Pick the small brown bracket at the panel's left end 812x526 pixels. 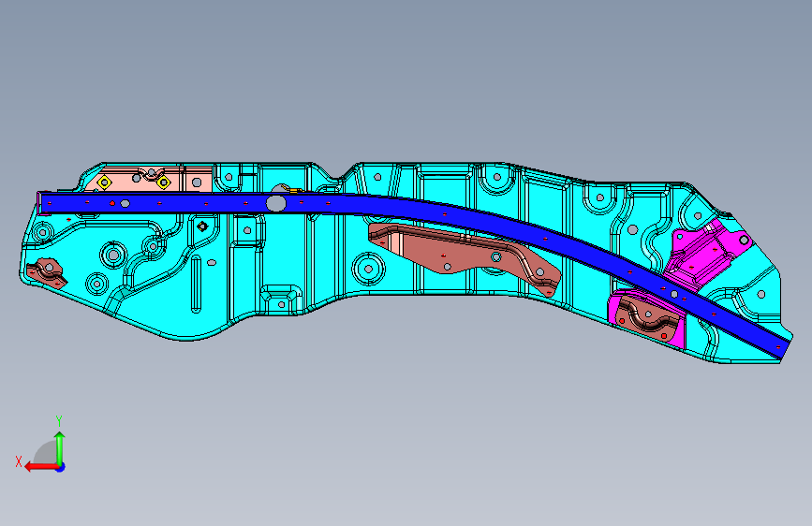pos(46,272)
